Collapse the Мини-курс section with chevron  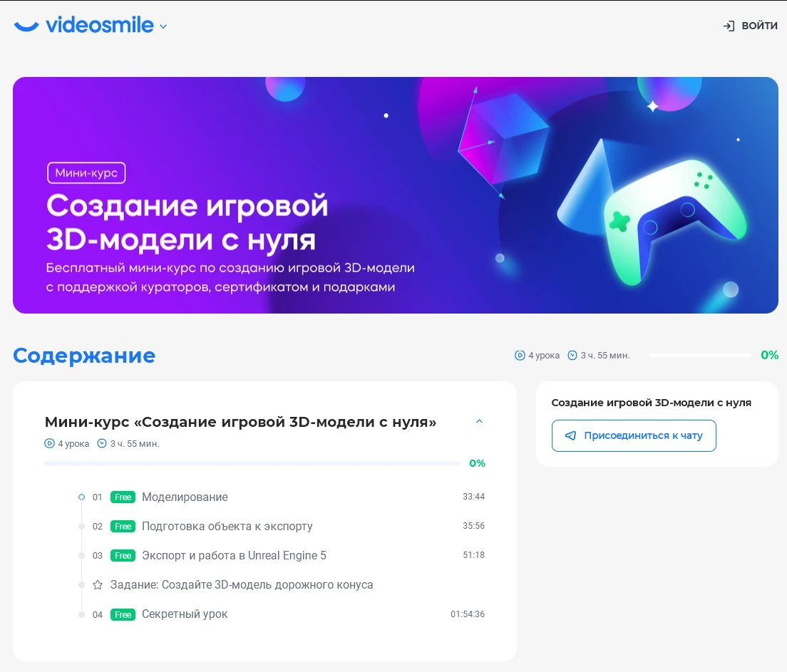coord(479,421)
